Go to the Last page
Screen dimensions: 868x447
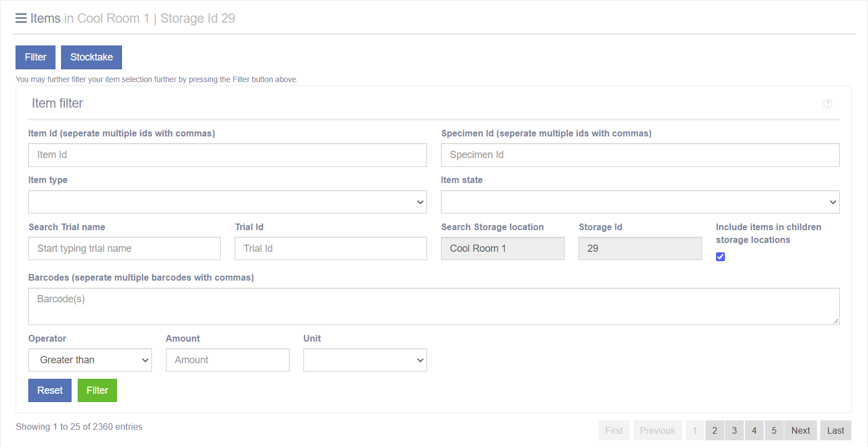[835, 430]
